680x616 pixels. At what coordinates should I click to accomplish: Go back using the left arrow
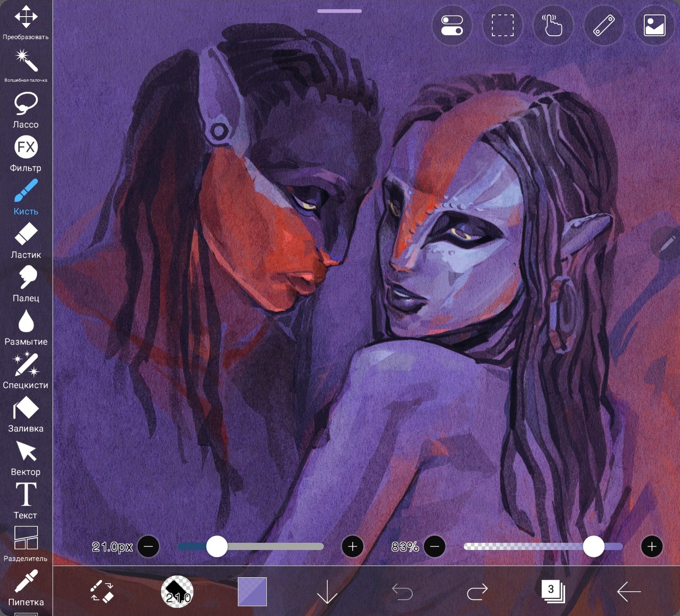pos(629,591)
